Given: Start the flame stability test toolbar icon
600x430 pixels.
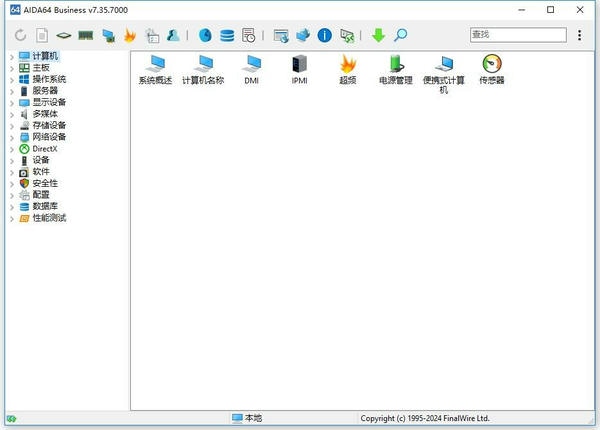Looking at the screenshot, I should (130, 35).
